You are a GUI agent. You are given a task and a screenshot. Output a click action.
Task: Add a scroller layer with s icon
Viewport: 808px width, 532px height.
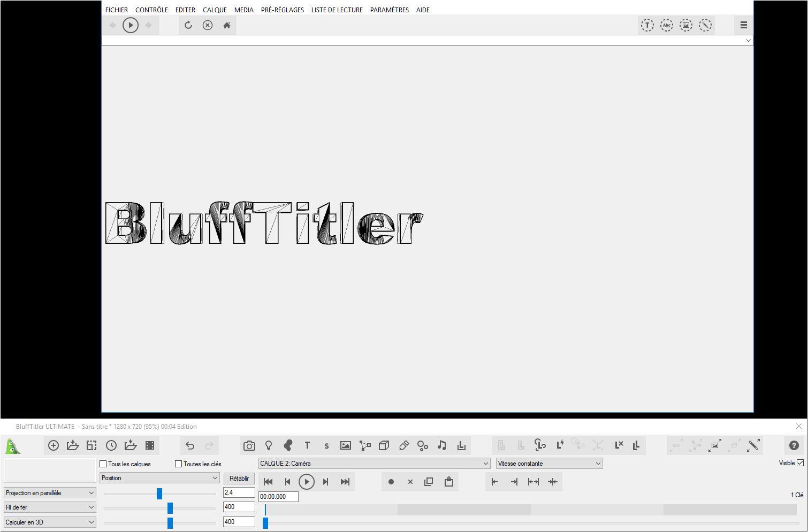(x=326, y=445)
